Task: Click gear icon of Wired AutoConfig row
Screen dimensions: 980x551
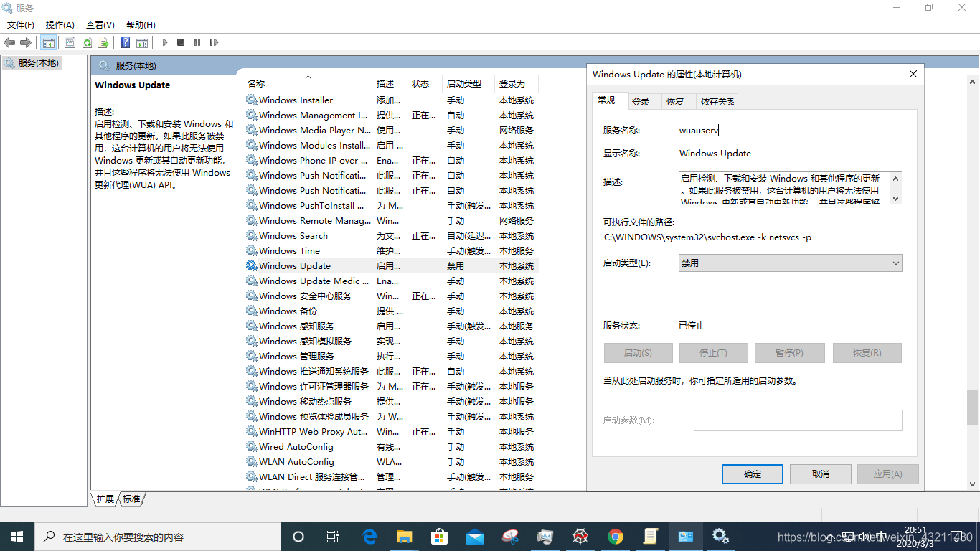Action: pyautogui.click(x=251, y=446)
